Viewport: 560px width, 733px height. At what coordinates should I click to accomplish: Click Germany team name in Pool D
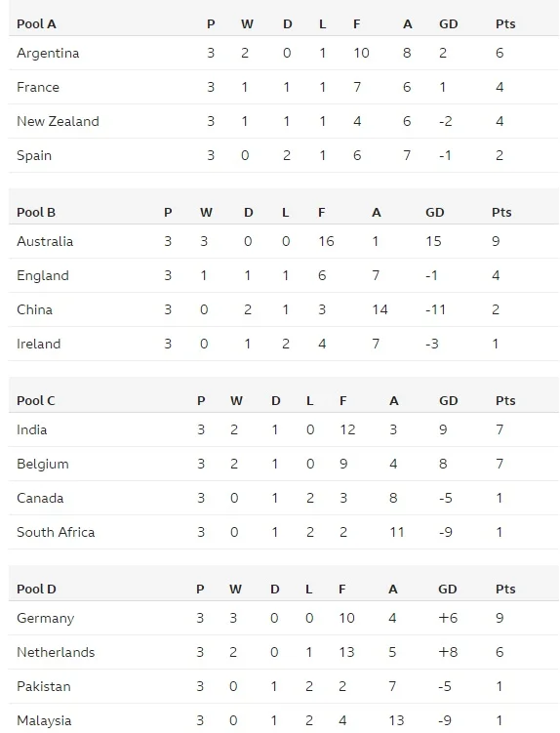coord(45,618)
